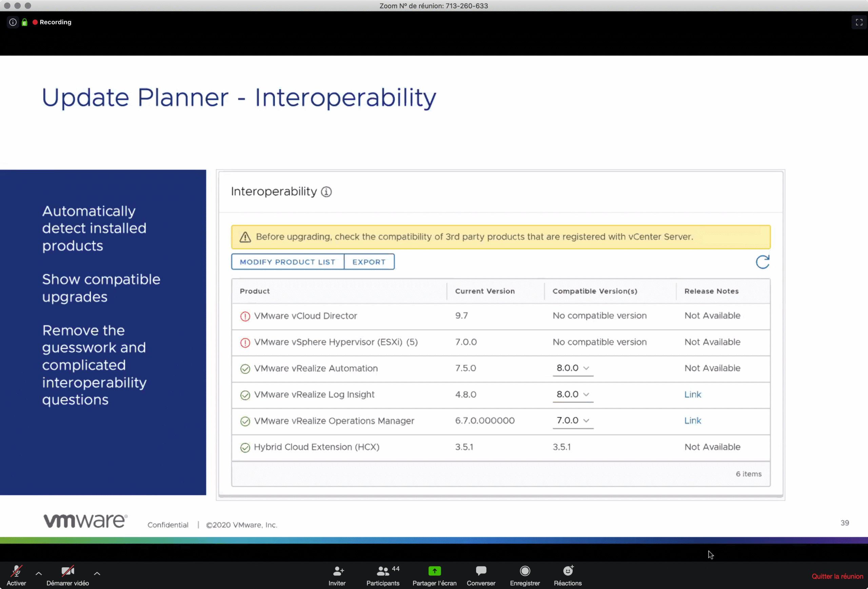Open vRealize Automation 8.0.0 version dropdown
This screenshot has height=589, width=868.
573,368
